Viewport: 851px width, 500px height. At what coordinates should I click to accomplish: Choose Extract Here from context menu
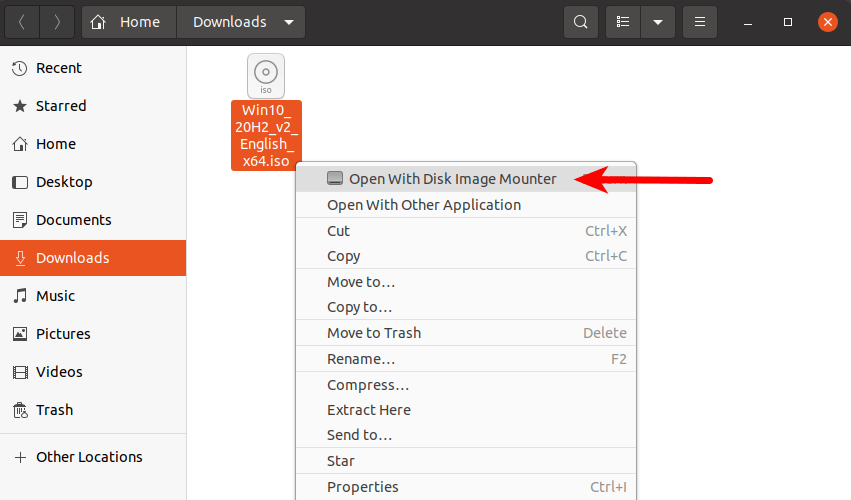(369, 410)
